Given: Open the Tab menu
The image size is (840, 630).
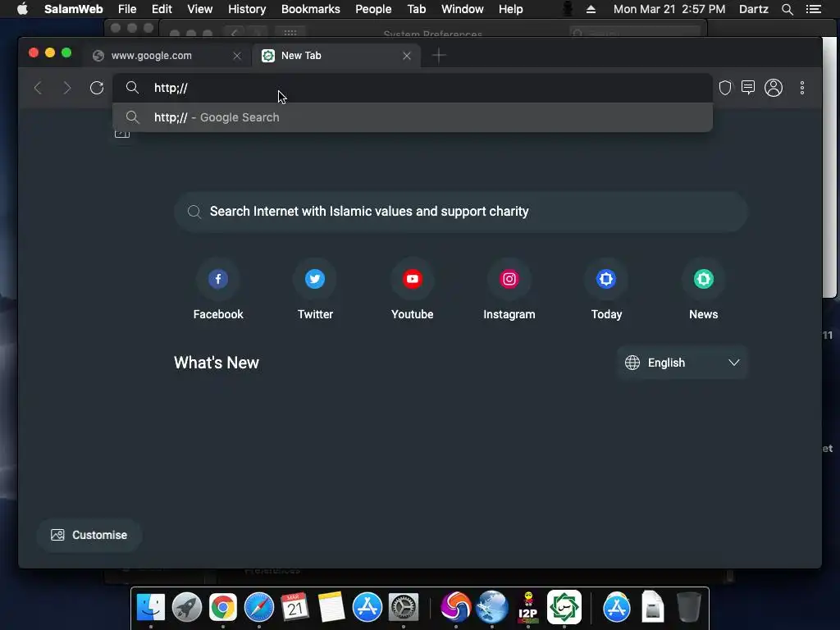Looking at the screenshot, I should tap(416, 9).
